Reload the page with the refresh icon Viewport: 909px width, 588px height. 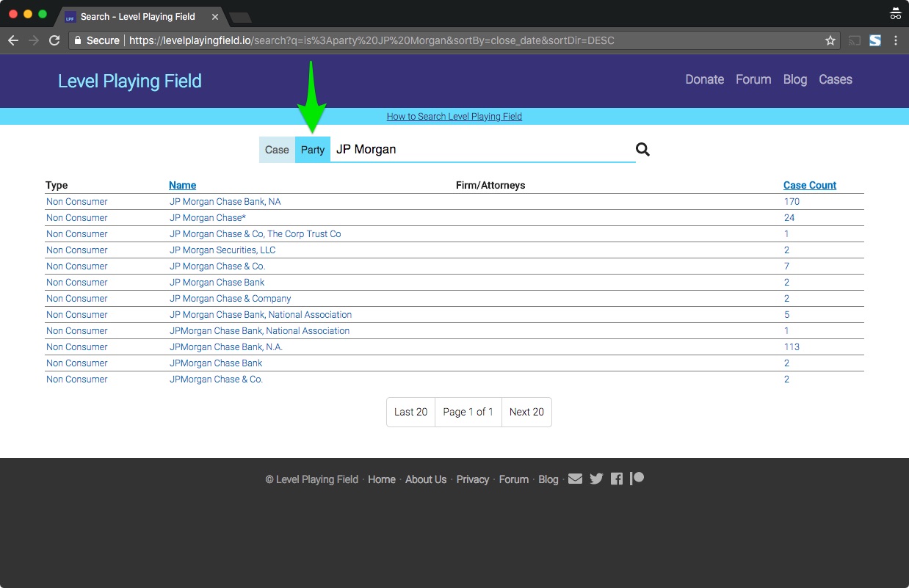tap(54, 40)
